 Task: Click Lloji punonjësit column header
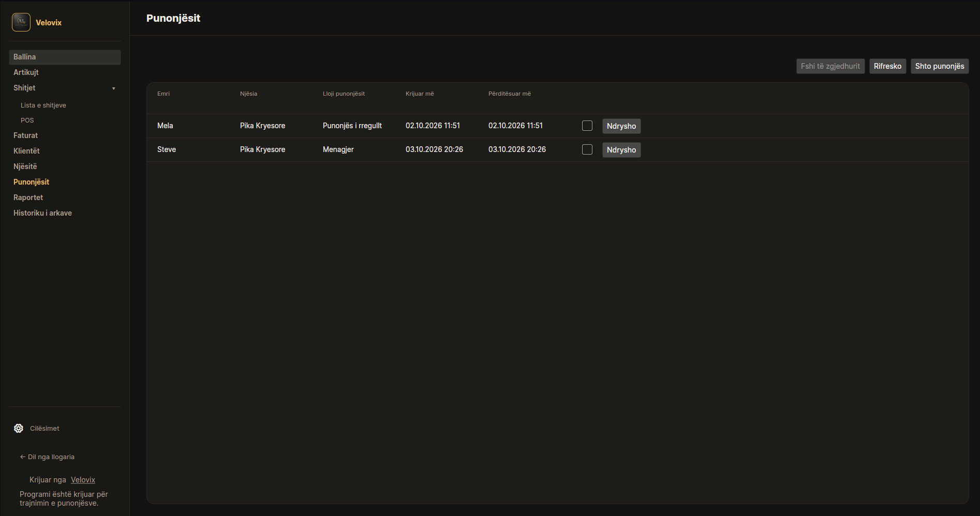[344, 94]
